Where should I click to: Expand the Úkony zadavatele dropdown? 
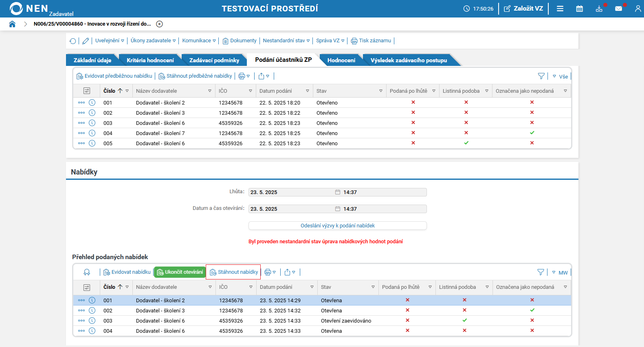pyautogui.click(x=153, y=41)
